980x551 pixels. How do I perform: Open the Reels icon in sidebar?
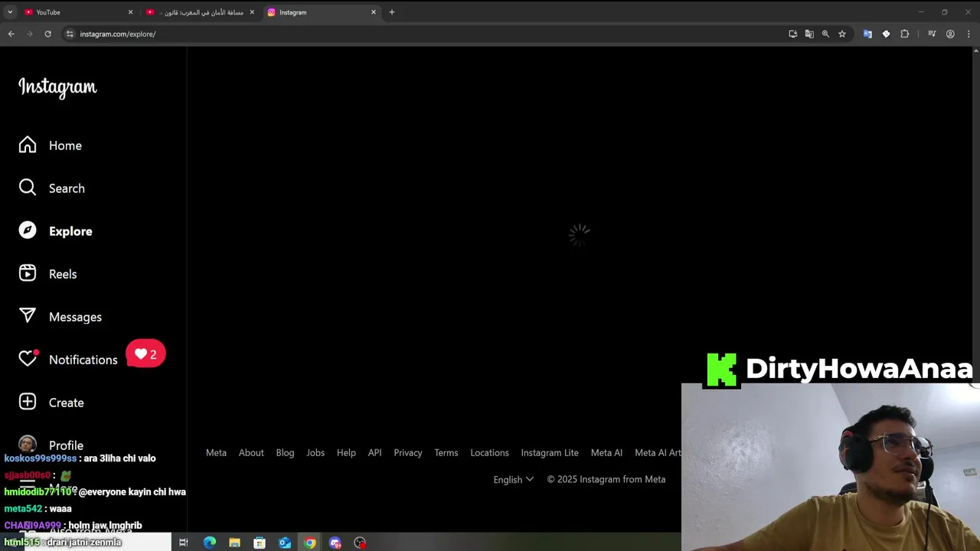[28, 273]
